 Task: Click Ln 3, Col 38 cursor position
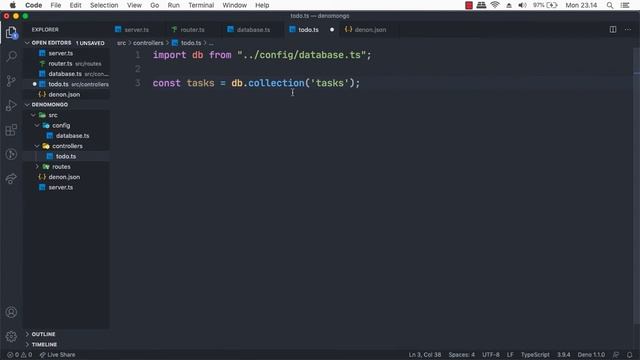click(425, 355)
